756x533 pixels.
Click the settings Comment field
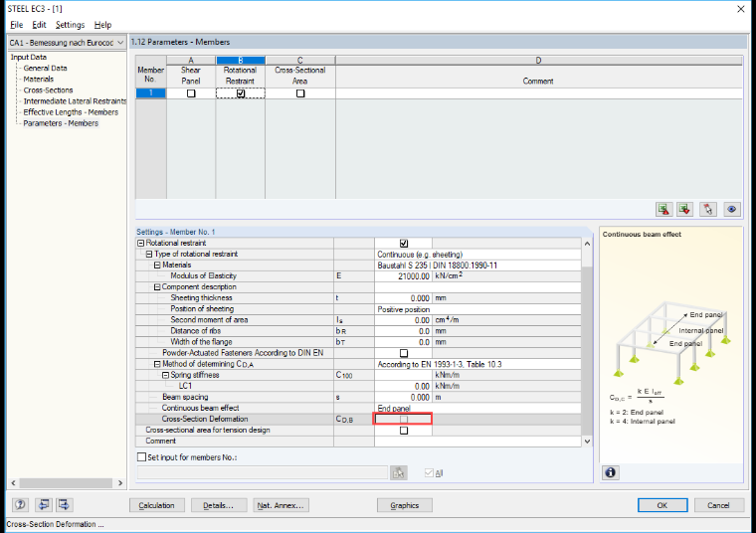tap(477, 441)
